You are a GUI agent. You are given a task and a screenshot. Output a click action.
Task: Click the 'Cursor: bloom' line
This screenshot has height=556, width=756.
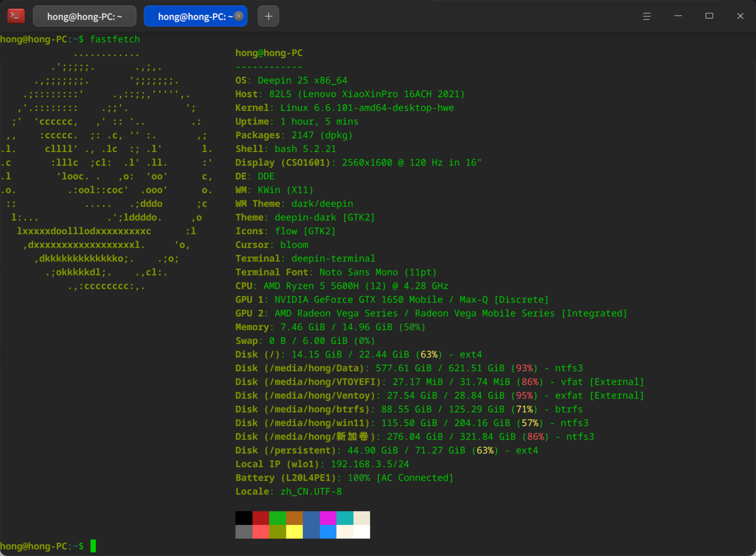coord(272,245)
